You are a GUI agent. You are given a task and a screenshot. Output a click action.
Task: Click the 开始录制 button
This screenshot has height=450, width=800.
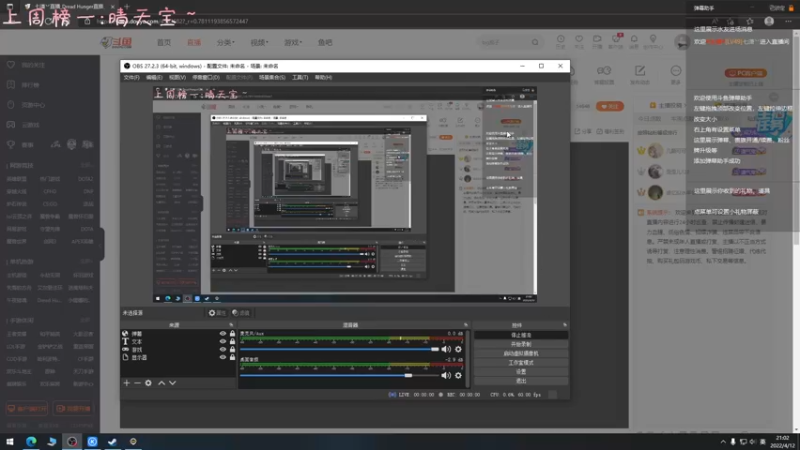tap(521, 344)
